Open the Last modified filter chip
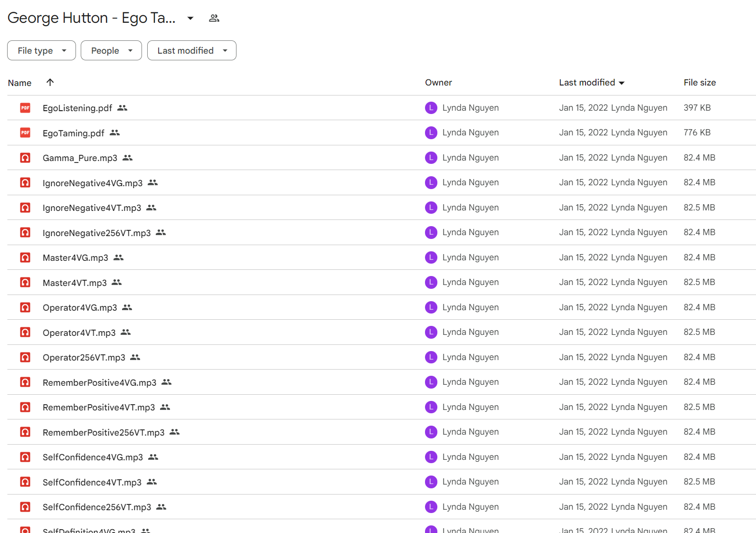The height and width of the screenshot is (533, 756). (192, 50)
